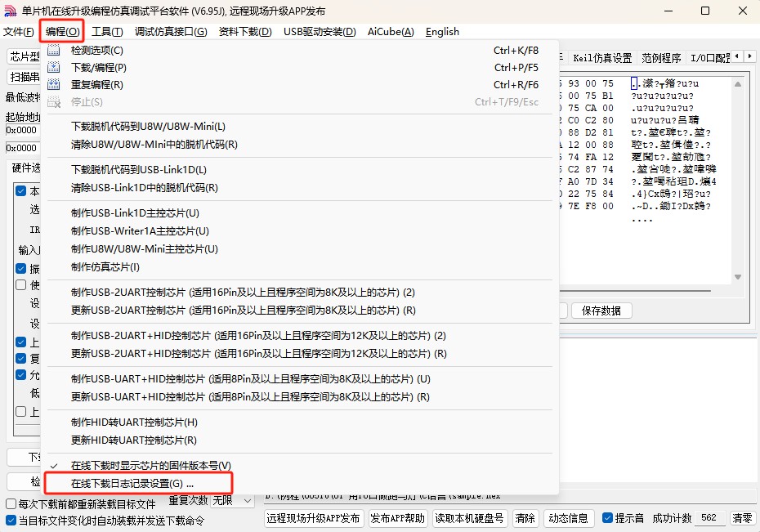The height and width of the screenshot is (532, 760).
Task: Click the second 0x0000 address field
Action: [22, 148]
